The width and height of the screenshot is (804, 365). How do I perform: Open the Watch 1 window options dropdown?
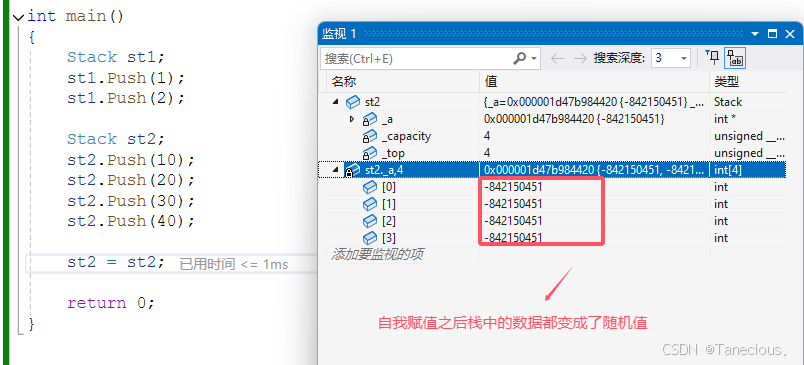point(755,34)
